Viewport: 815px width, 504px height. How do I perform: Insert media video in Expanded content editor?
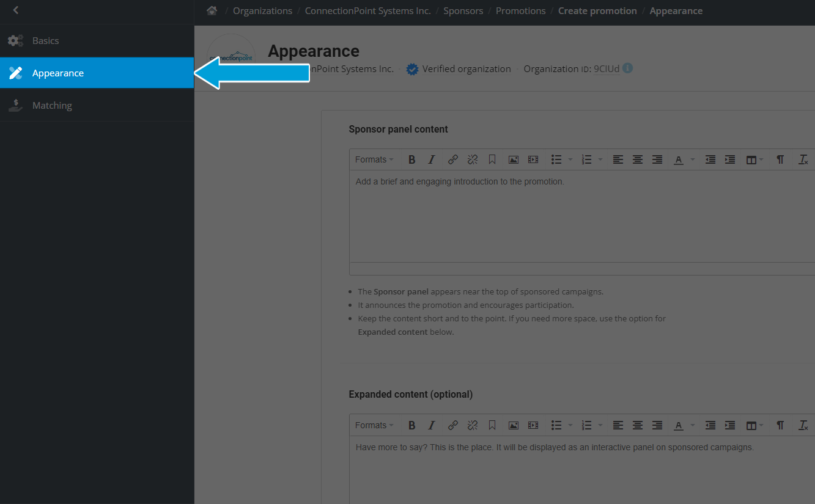[x=533, y=425]
